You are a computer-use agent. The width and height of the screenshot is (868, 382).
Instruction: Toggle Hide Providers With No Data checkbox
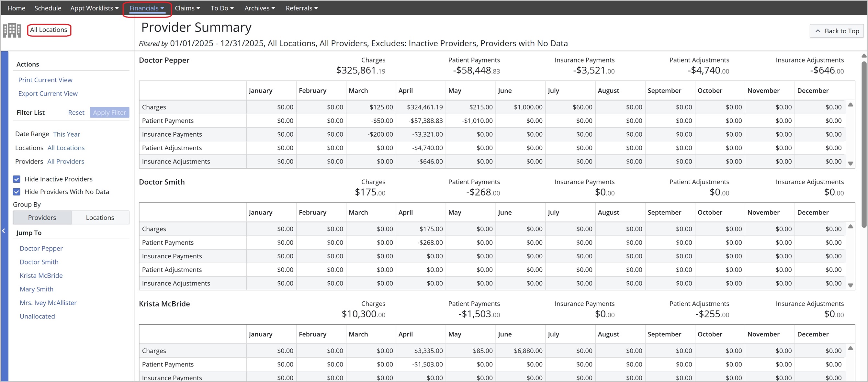point(17,192)
